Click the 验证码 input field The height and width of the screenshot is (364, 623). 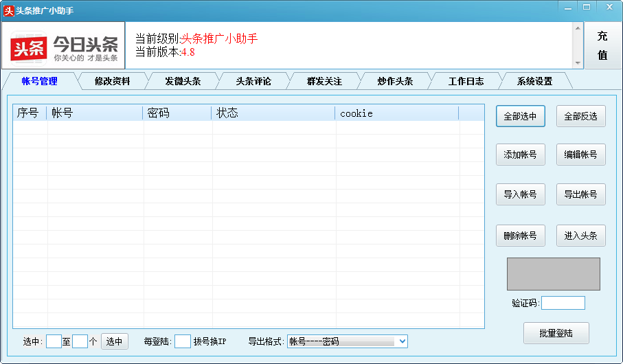pyautogui.click(x=563, y=303)
